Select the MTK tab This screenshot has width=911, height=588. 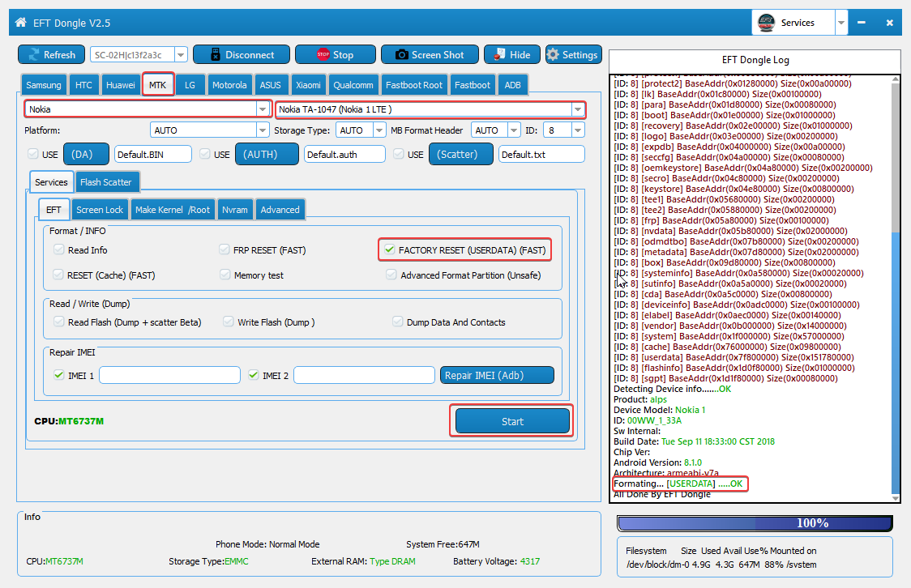pyautogui.click(x=157, y=85)
